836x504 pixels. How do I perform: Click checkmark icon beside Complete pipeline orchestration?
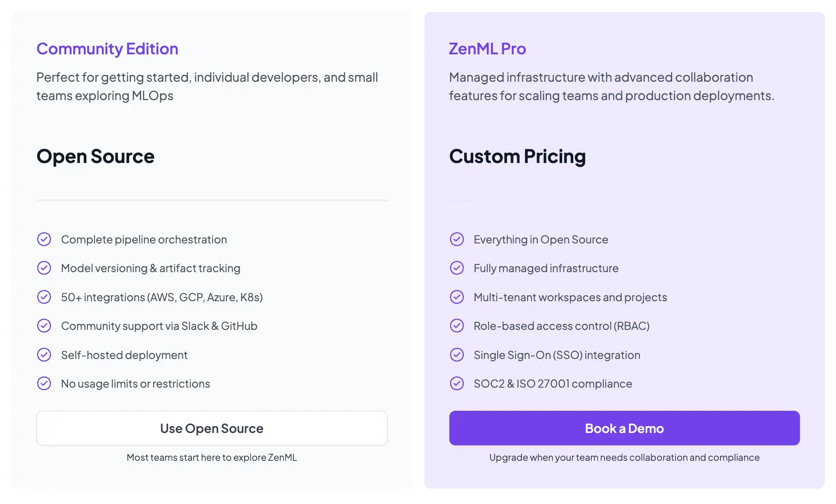[44, 239]
